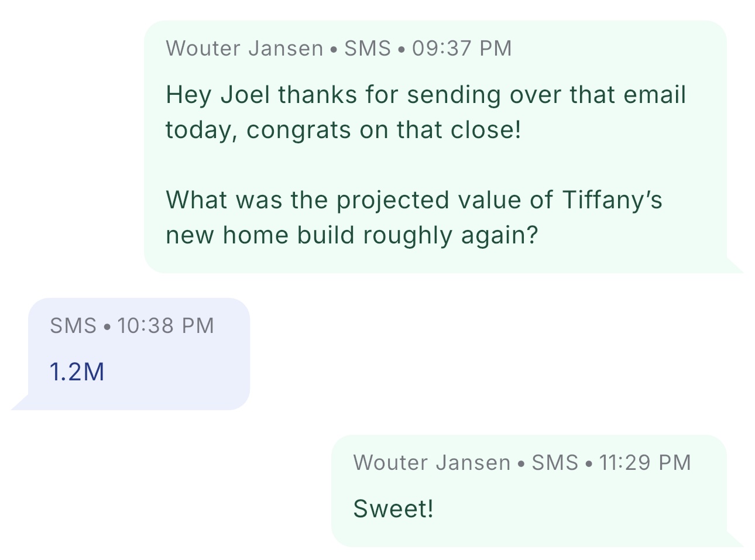
Task: Click the 11:29 PM timestamp
Action: [645, 462]
